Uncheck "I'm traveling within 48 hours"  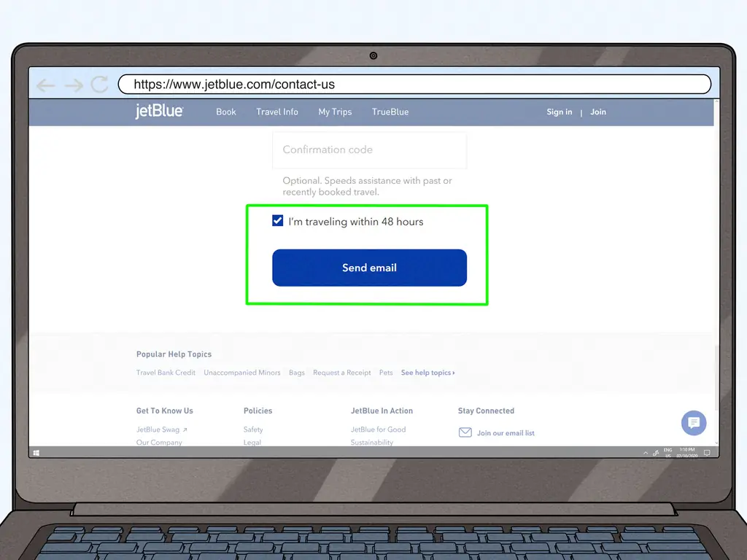278,221
